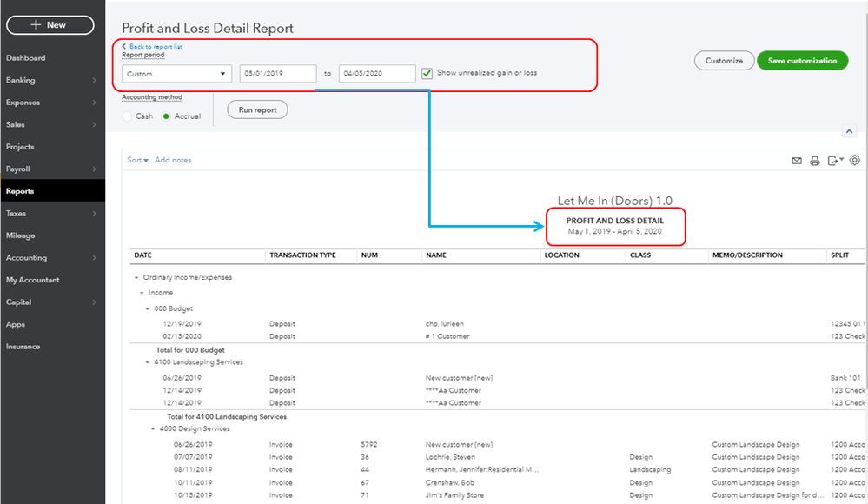Email the report using the envelope icon

(x=796, y=161)
